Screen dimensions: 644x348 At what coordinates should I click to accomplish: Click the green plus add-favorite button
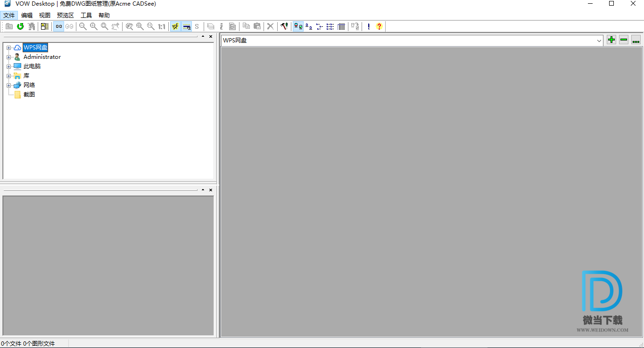coord(611,40)
